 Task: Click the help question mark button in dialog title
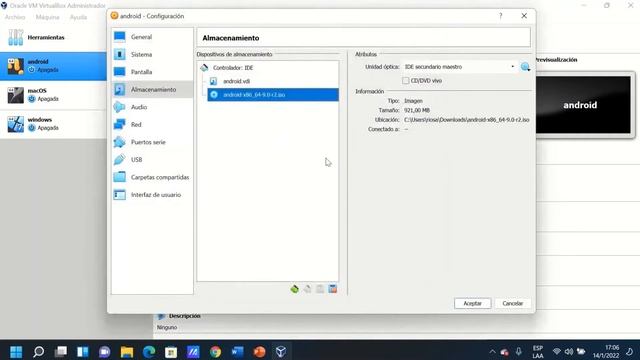(x=500, y=16)
